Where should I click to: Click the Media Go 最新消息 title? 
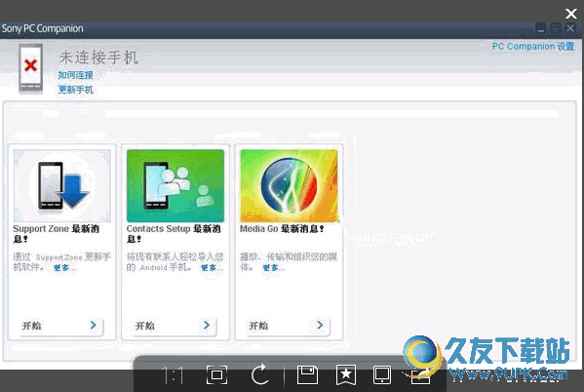click(283, 229)
